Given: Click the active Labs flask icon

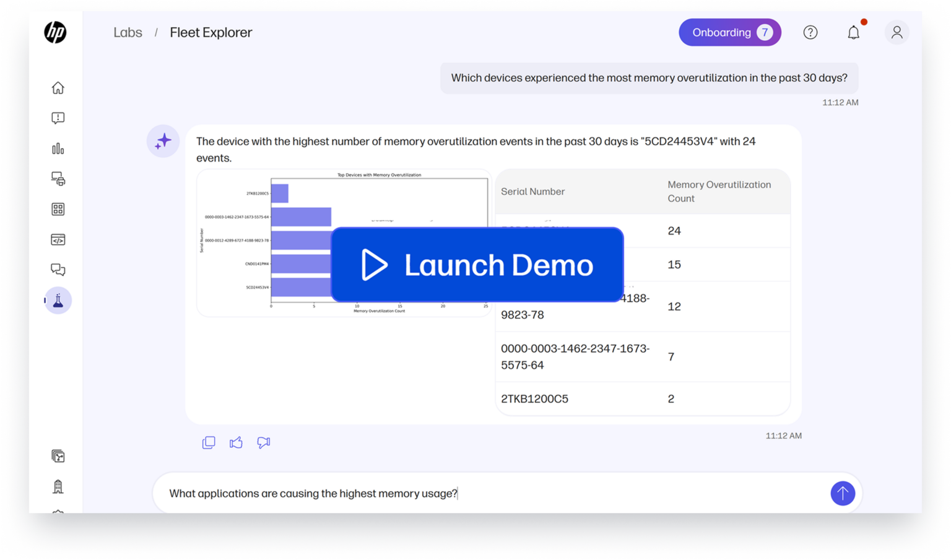Looking at the screenshot, I should tap(58, 299).
